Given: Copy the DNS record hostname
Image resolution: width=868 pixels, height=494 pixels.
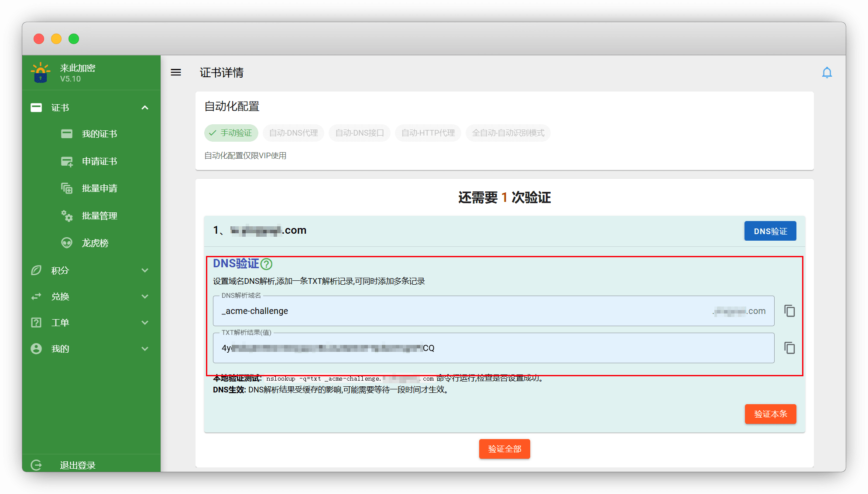Looking at the screenshot, I should coord(789,311).
